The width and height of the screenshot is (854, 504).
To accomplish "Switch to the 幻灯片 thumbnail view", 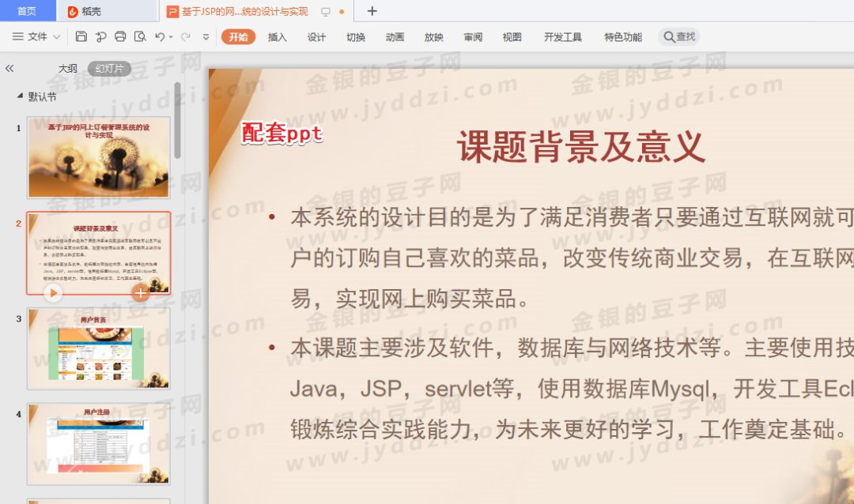I will click(109, 69).
